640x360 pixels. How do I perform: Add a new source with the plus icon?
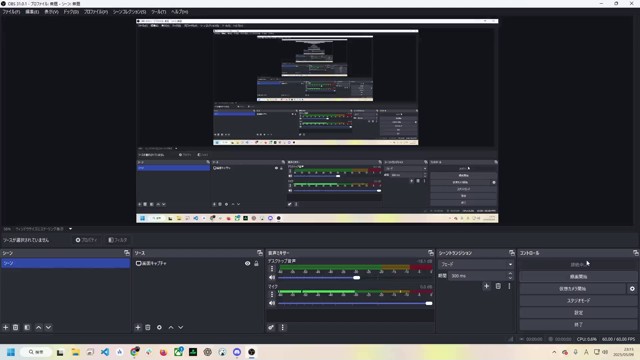click(x=138, y=327)
